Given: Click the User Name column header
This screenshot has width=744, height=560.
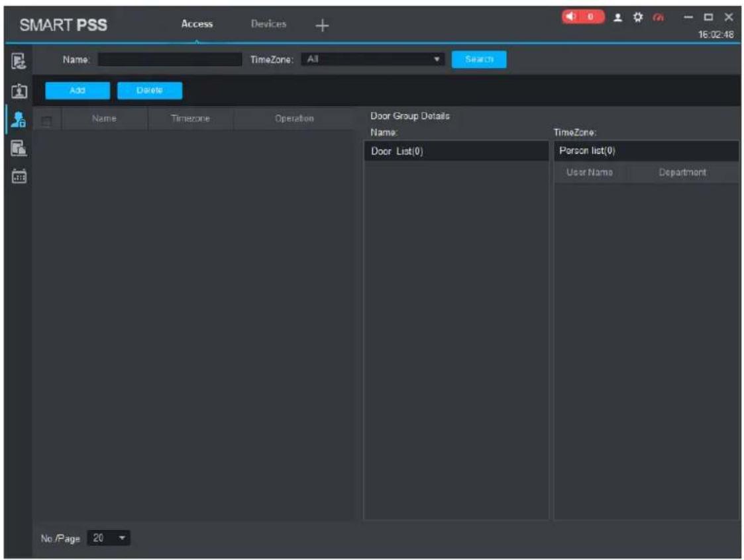Looking at the screenshot, I should [590, 172].
